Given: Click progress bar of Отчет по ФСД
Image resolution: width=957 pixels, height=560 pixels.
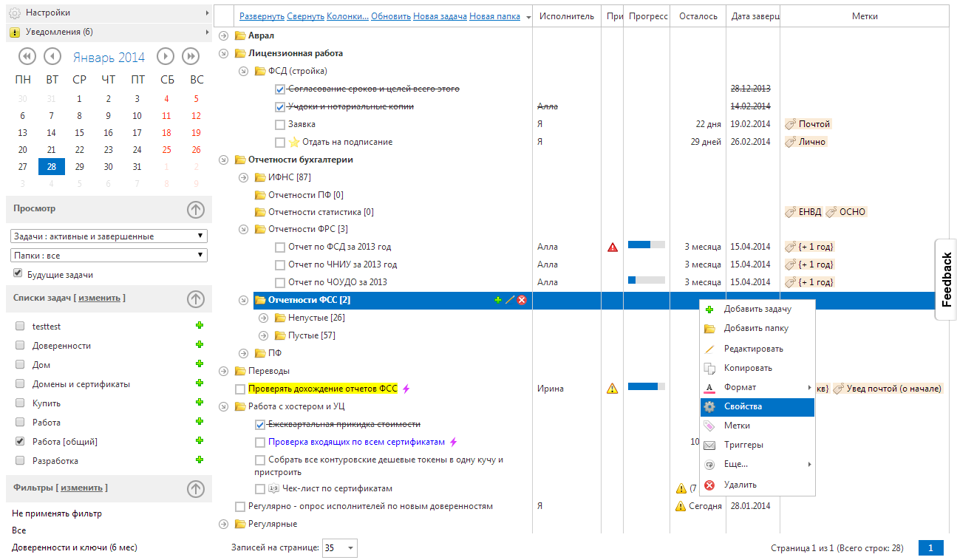Looking at the screenshot, I should click(646, 245).
